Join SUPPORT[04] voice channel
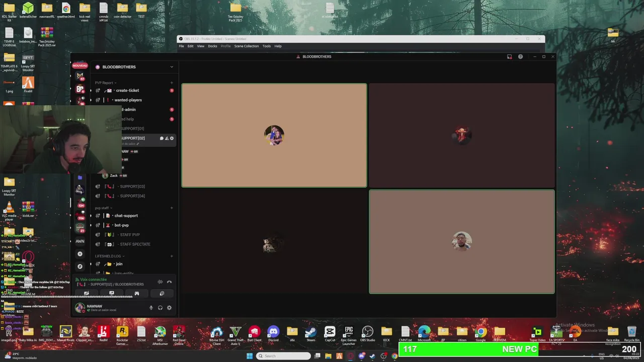This screenshot has width=644, height=362. tap(134, 196)
